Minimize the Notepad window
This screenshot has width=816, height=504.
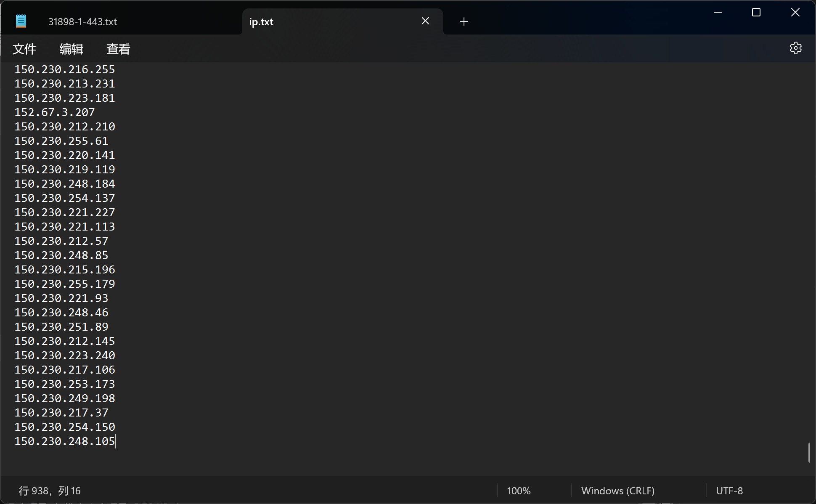(718, 13)
